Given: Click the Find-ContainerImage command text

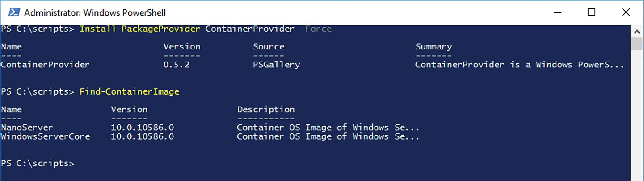Looking at the screenshot, I should (x=129, y=92).
